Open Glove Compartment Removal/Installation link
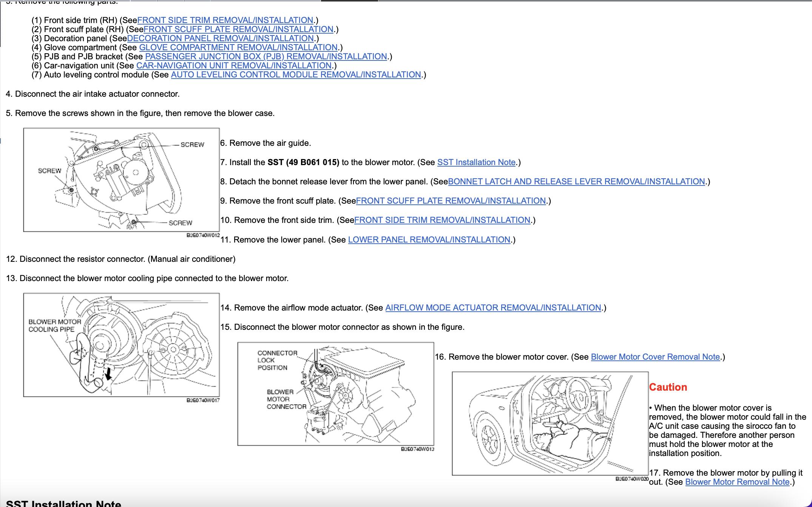This screenshot has width=812, height=507. 238,48
